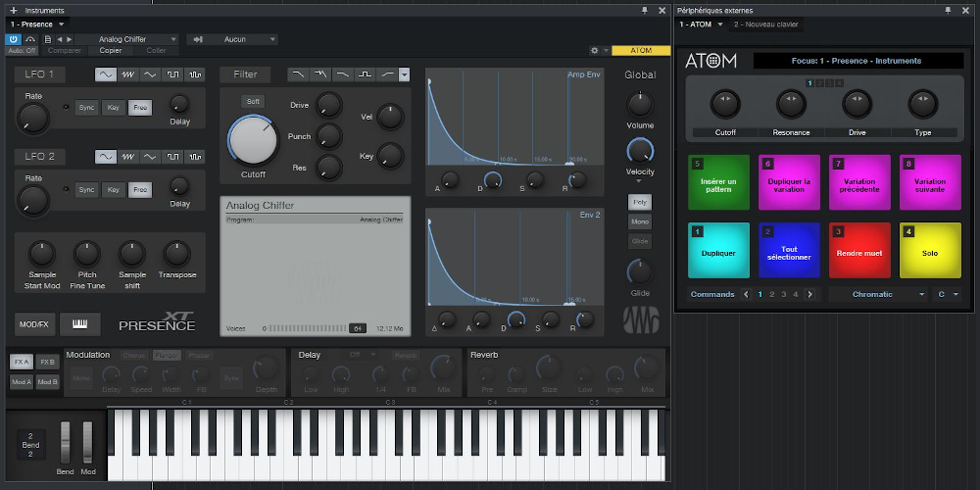Select Free mode for LFO 2
Viewport: 980px width, 490px height.
tap(140, 190)
